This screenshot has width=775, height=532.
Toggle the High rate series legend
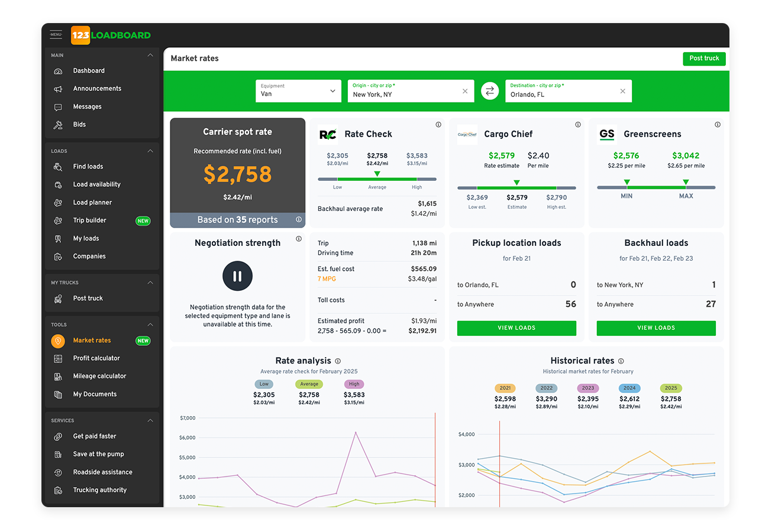354,384
